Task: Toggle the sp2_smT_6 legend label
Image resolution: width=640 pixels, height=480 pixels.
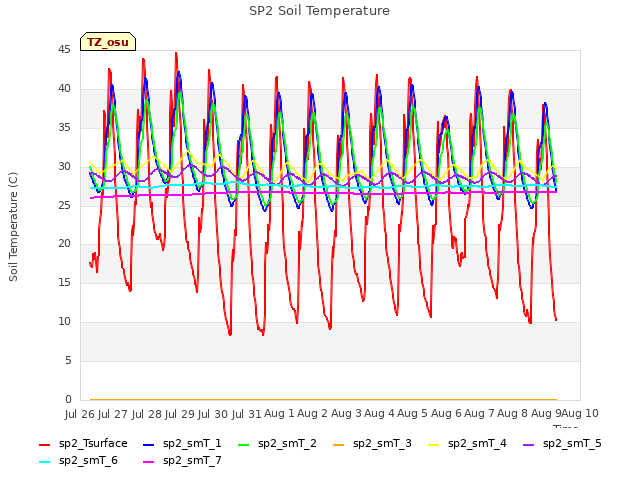Action: pos(88,461)
